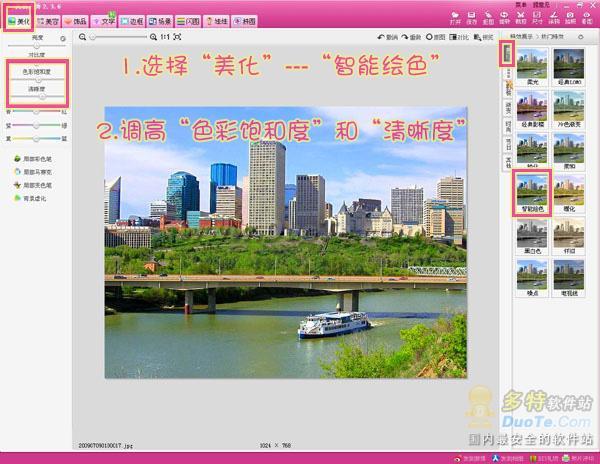Click the status bar 图片评价 link
Screen dimensions: 600x464
[578, 458]
